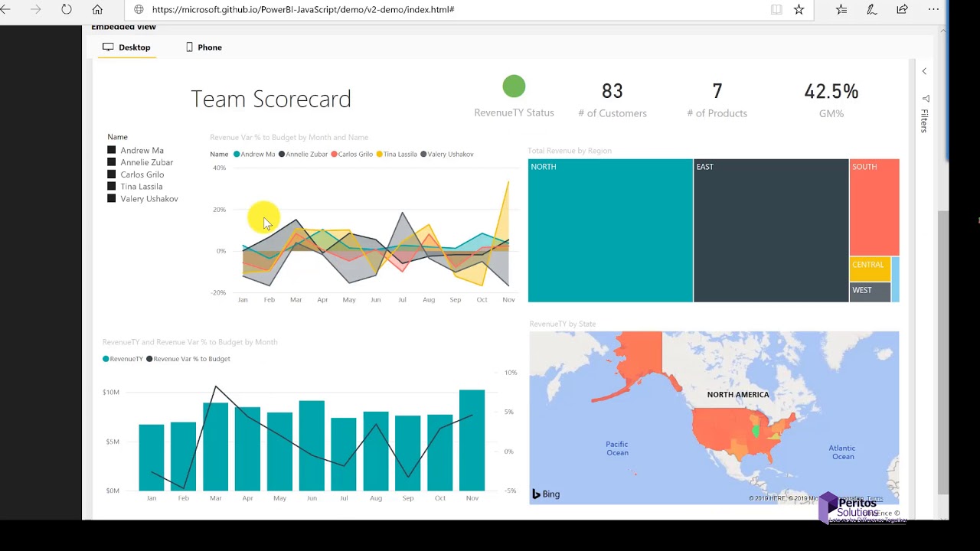Click the green RevenueTY Status indicator
This screenshot has height=551, width=980.
coord(514,86)
